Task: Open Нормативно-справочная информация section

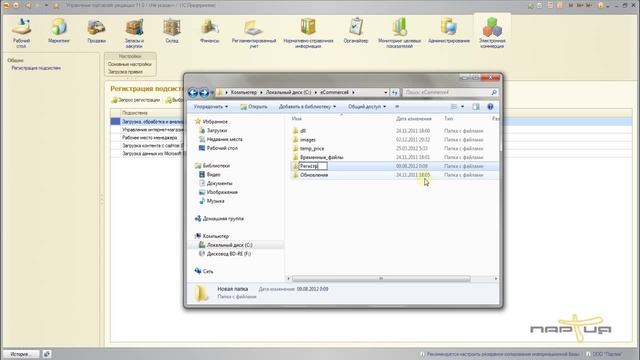Action: click(x=308, y=33)
